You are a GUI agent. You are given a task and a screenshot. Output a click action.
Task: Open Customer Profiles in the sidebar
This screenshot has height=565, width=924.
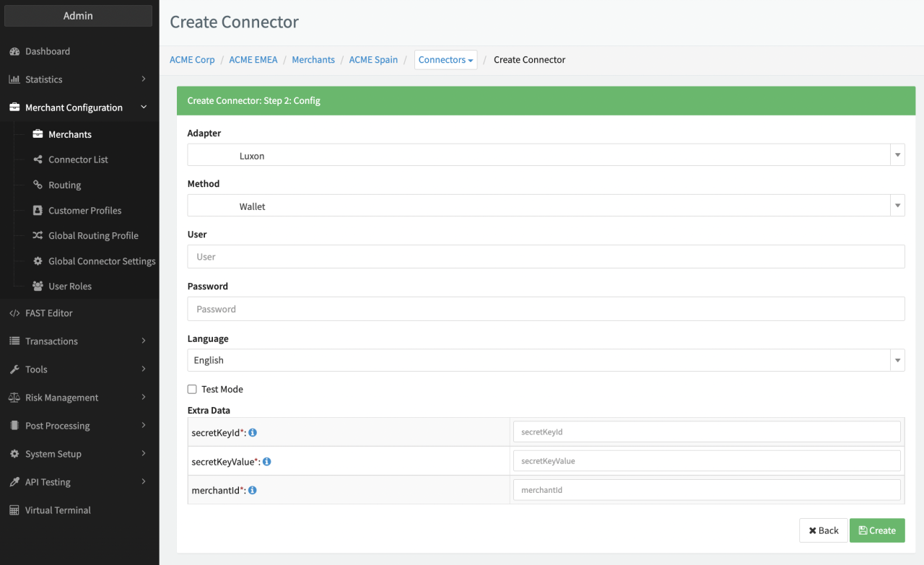(x=84, y=211)
